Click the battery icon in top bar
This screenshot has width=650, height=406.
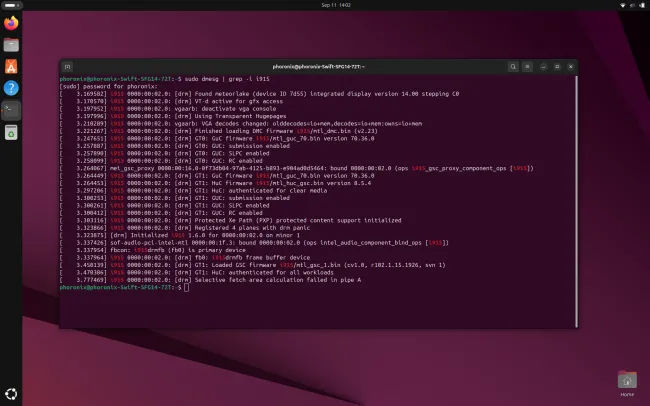(642, 5)
